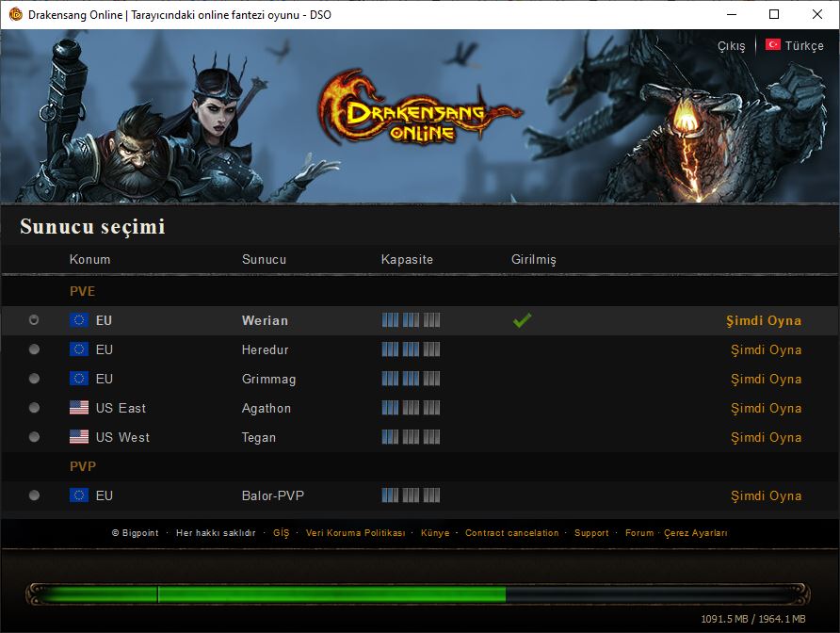
Task: Select the Grimmag server radio button
Action: (x=34, y=379)
